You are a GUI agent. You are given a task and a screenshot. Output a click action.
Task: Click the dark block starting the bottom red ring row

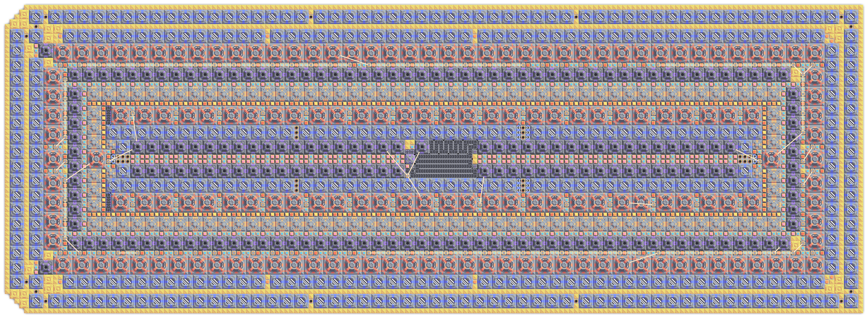[x=46, y=267]
